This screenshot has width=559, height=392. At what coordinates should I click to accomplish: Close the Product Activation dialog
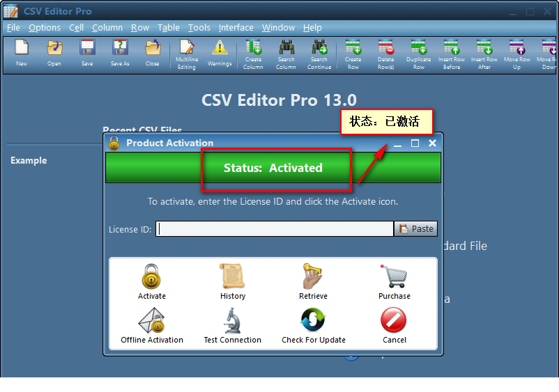tap(432, 143)
